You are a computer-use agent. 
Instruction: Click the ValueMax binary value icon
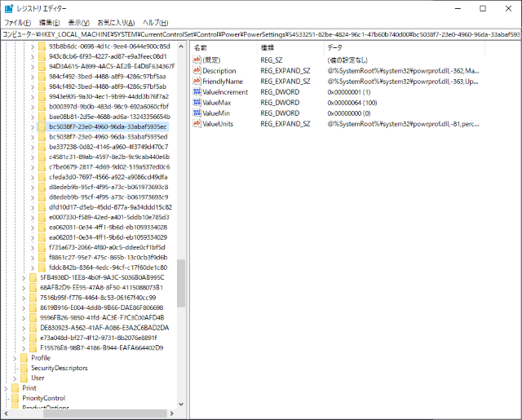(x=197, y=103)
